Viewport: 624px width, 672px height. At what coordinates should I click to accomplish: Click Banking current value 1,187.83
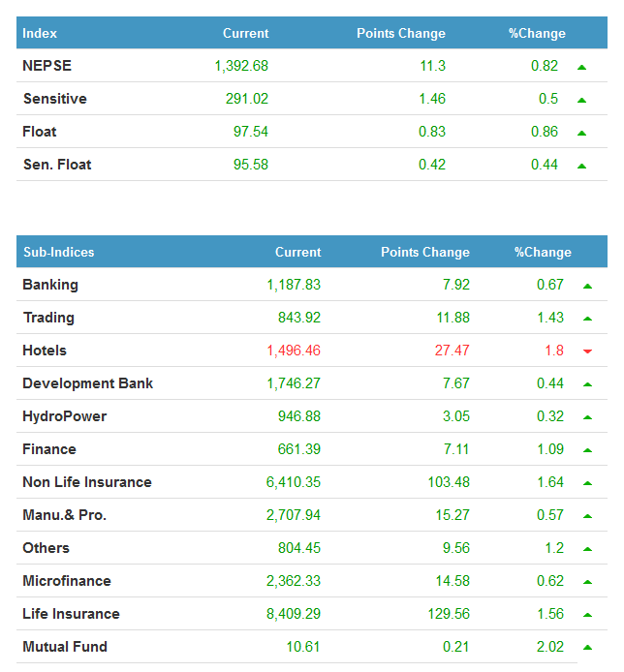[x=294, y=285]
